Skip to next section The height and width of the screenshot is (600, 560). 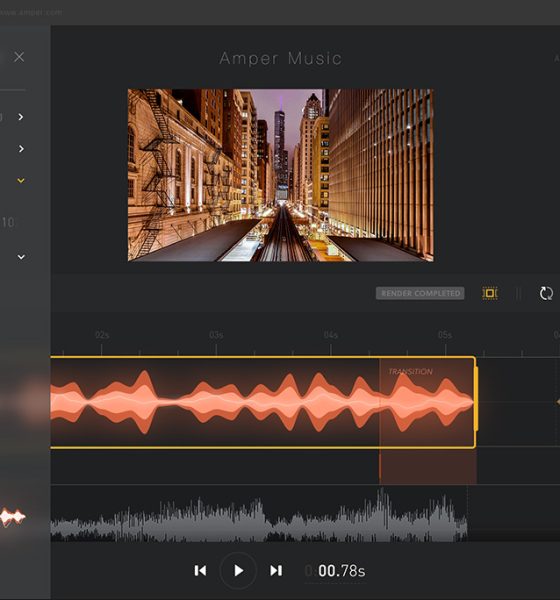pos(276,571)
